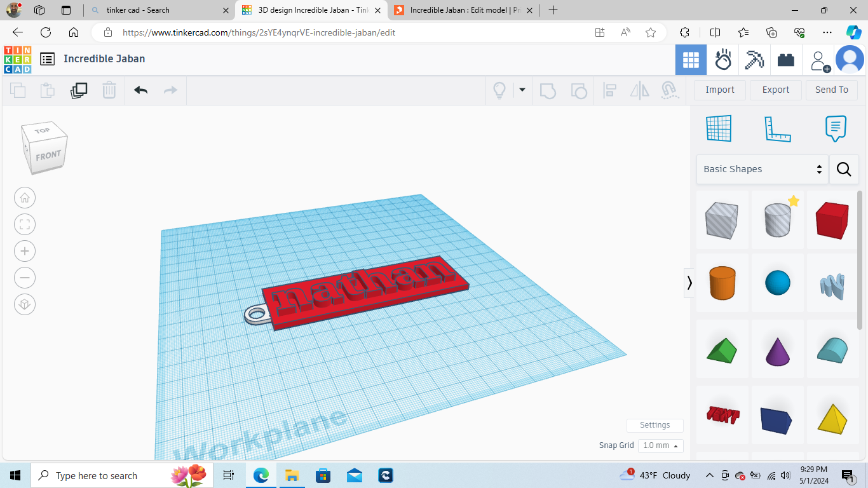Select the red Box shape

tap(832, 220)
